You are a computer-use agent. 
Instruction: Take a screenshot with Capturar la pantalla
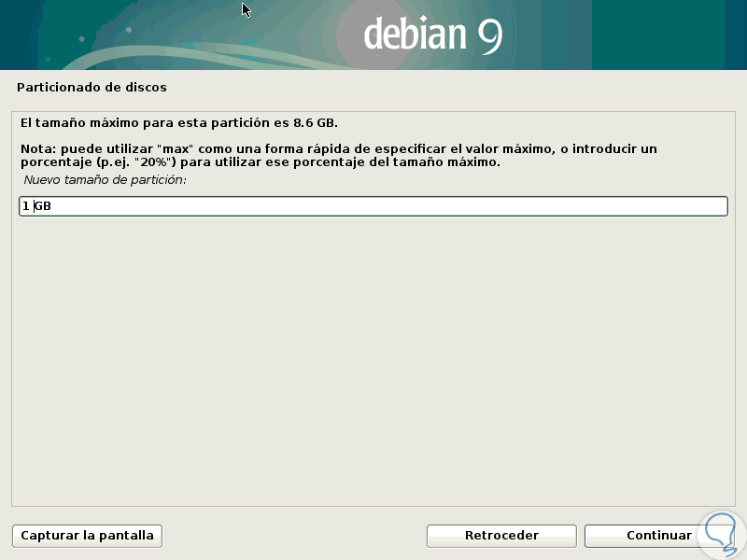pyautogui.click(x=87, y=536)
